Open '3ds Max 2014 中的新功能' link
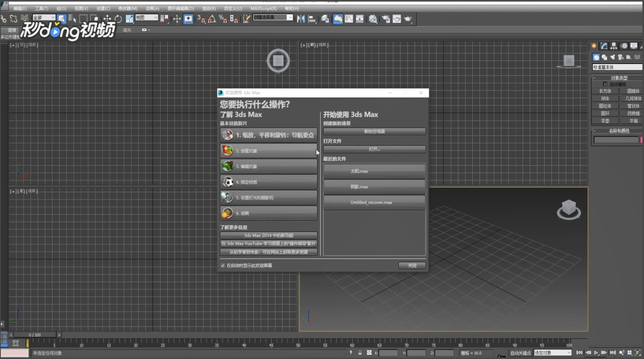This screenshot has height=359, width=644. pos(269,235)
